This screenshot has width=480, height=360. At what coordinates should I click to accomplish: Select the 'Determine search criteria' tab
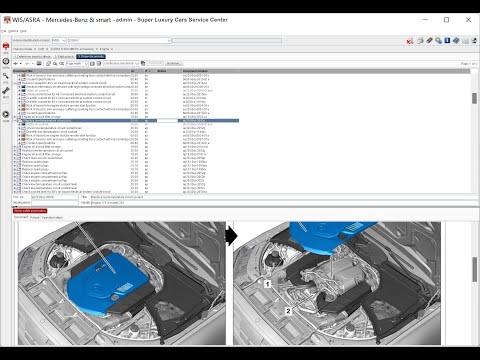click(33, 57)
